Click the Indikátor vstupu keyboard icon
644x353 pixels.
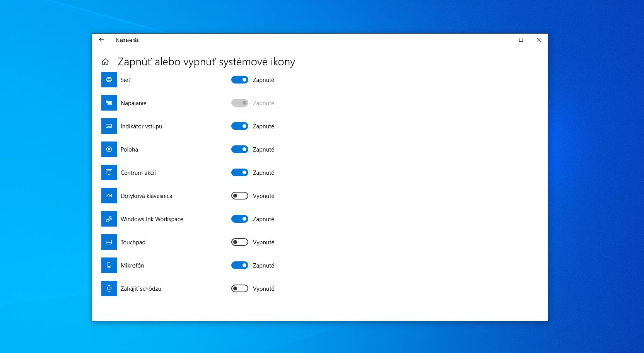(x=109, y=126)
